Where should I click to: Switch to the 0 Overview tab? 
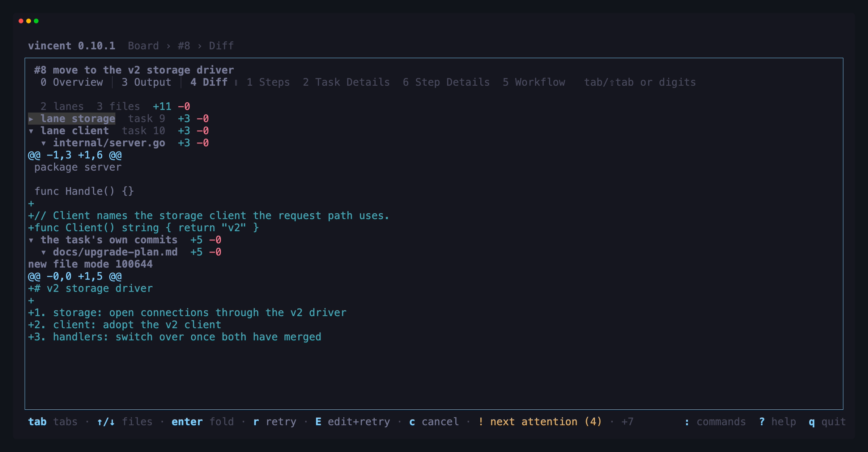click(x=72, y=82)
